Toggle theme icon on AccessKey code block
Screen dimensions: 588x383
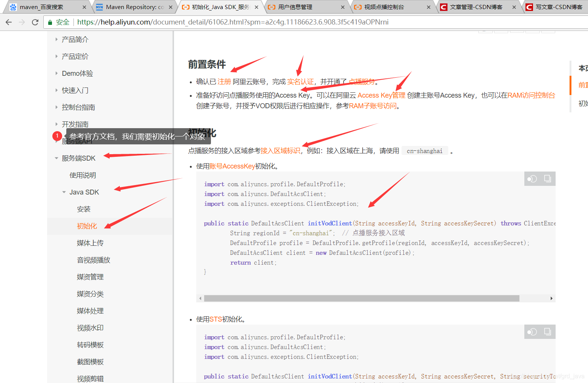532,179
